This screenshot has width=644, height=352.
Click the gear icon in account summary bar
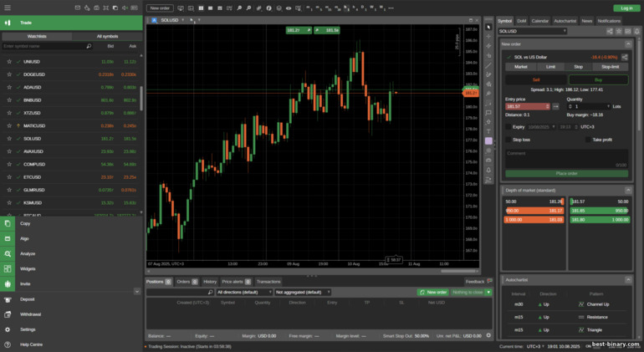[x=488, y=335]
